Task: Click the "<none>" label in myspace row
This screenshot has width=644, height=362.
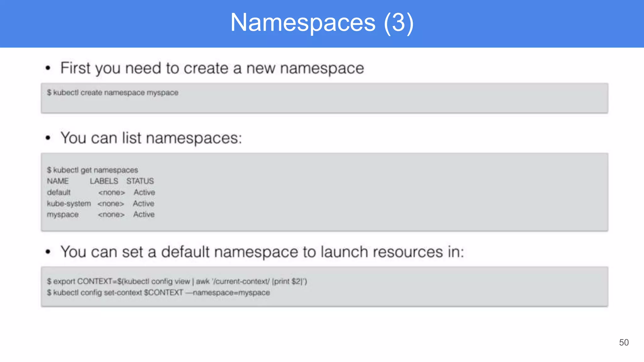Action: point(111,215)
